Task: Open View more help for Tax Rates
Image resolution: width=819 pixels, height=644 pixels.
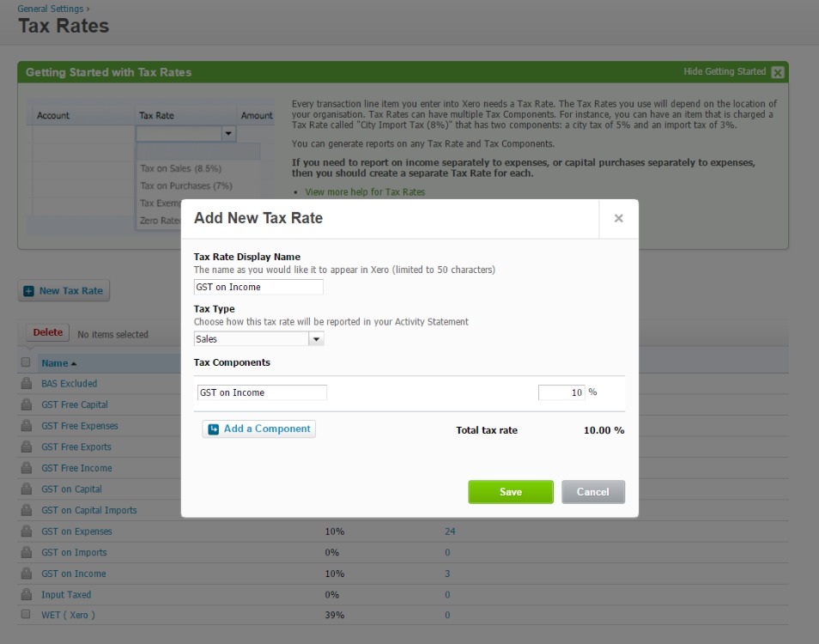Action: coord(365,192)
